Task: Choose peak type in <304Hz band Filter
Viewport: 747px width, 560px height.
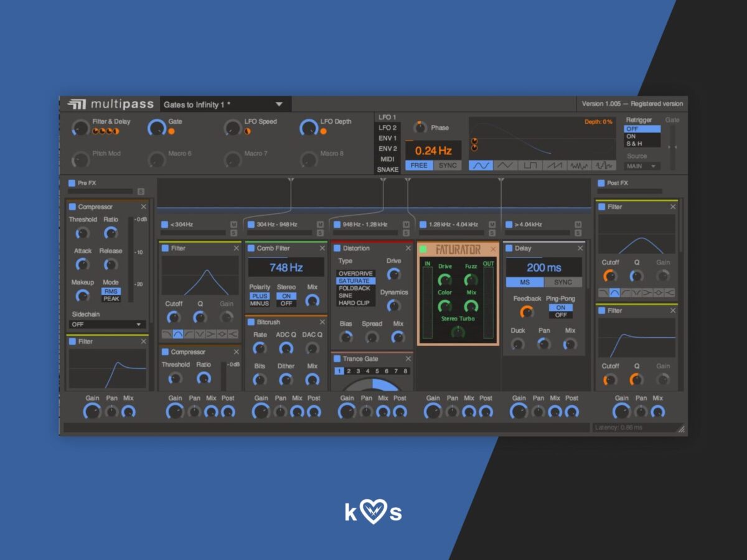Action: tap(223, 334)
